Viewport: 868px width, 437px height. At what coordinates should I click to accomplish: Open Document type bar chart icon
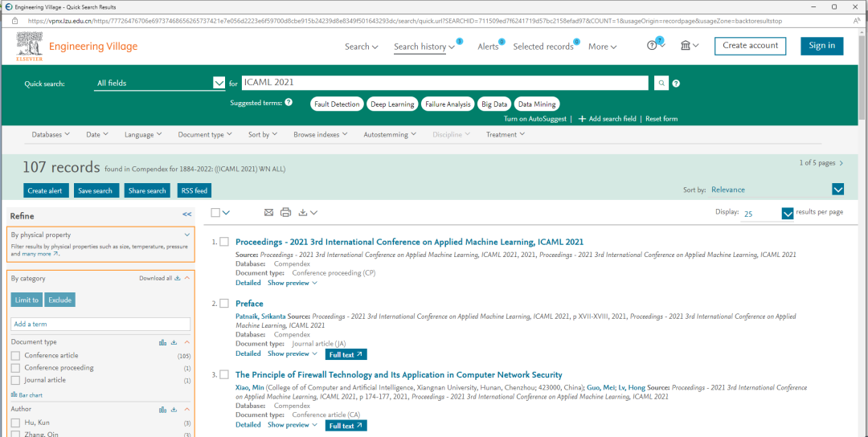click(162, 342)
